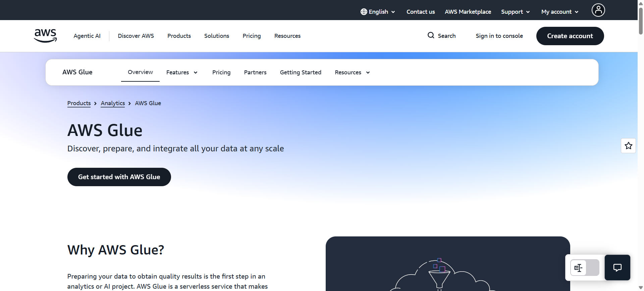Click the magnifying glass search icon

[431, 35]
